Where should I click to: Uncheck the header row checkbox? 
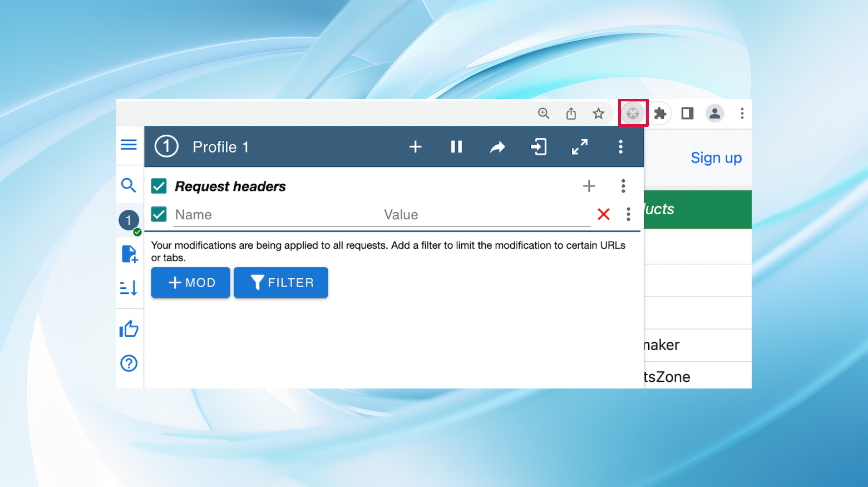point(159,214)
